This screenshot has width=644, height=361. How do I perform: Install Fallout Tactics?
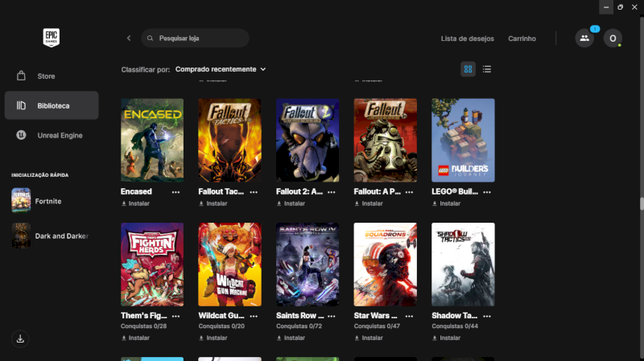point(213,203)
